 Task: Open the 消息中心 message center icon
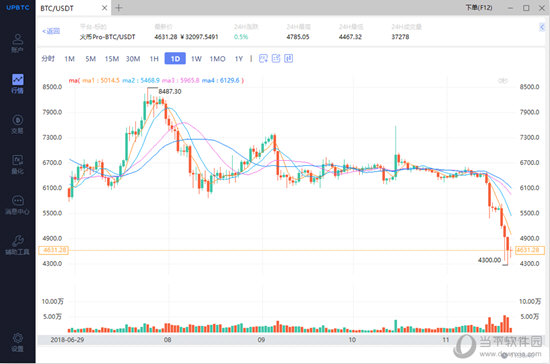point(18,205)
